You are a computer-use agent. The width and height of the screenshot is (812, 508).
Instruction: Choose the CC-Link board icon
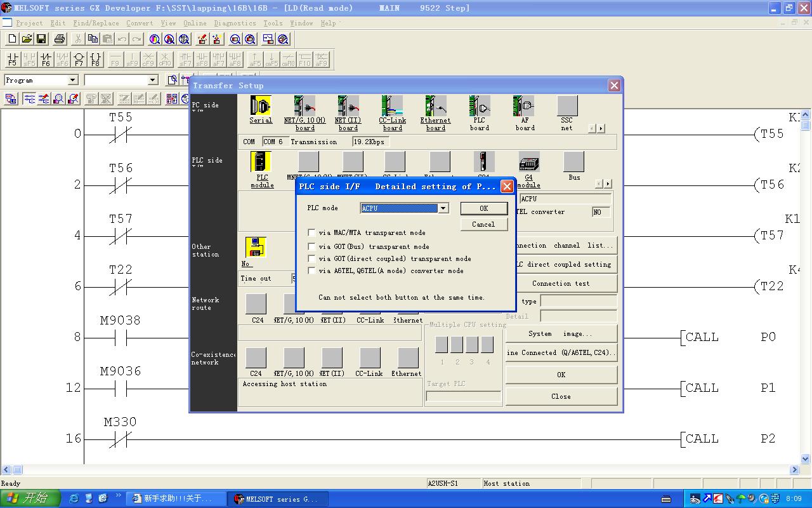tap(392, 107)
